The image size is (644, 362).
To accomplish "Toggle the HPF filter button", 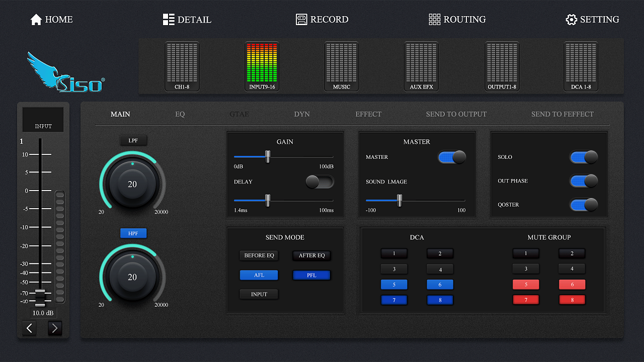I will (133, 233).
